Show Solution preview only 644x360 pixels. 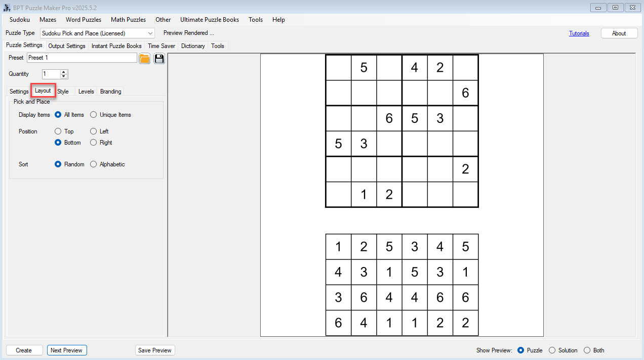coord(551,350)
